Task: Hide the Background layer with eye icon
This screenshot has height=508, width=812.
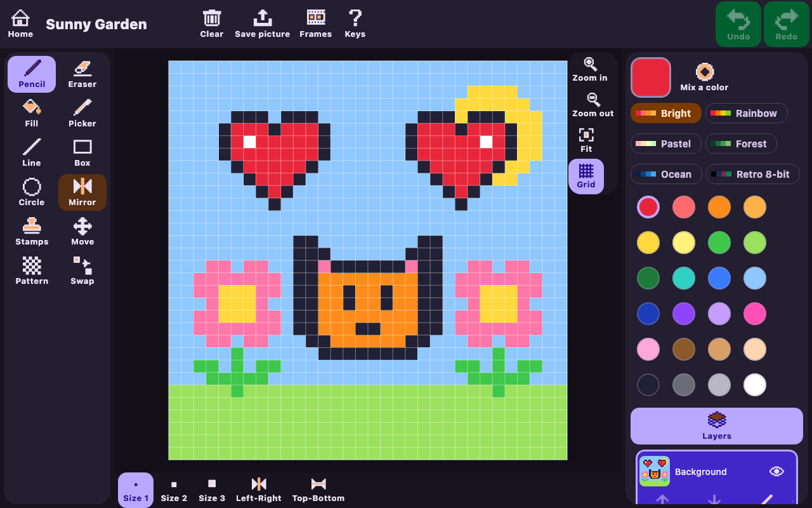Action: pyautogui.click(x=776, y=471)
